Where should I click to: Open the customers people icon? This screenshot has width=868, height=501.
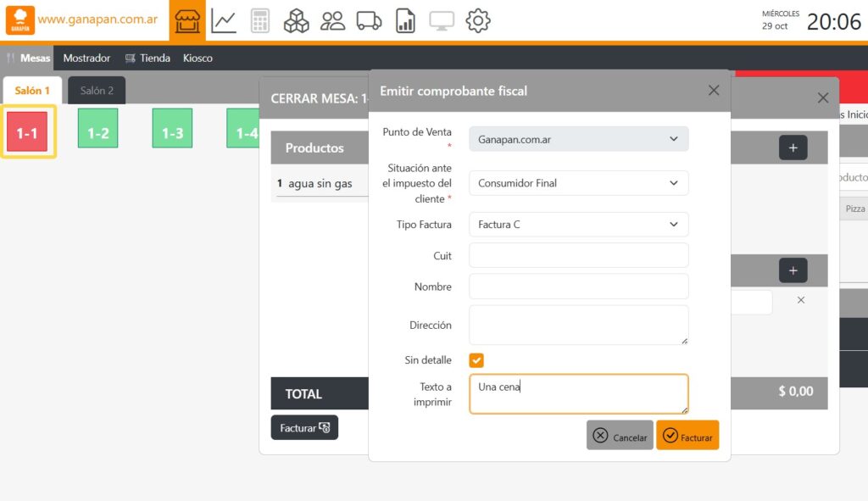(x=332, y=21)
